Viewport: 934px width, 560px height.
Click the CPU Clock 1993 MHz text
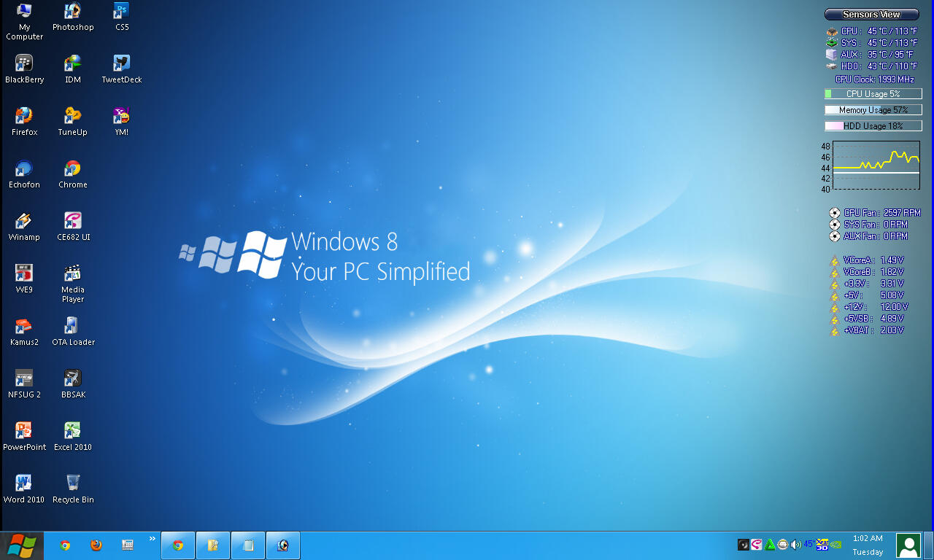pos(875,79)
